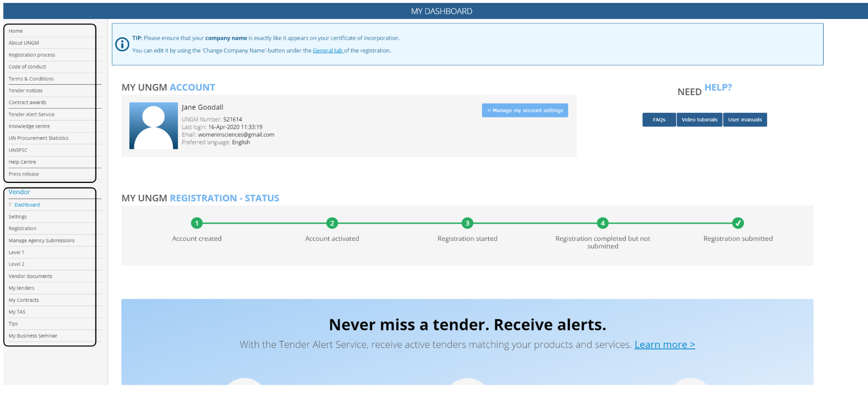Open Help Centre
Viewport: 868px width, 396px height.
point(22,162)
